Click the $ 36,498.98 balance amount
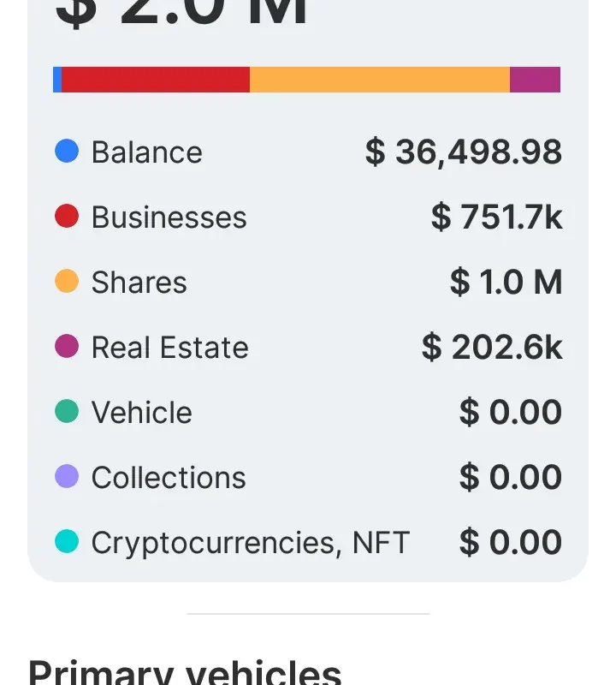 point(463,152)
